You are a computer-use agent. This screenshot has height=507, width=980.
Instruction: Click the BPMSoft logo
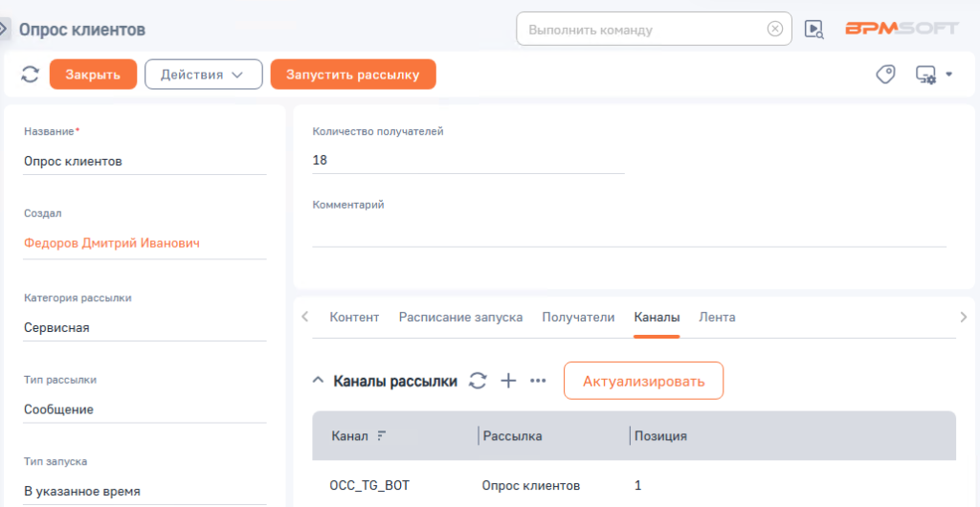click(902, 29)
